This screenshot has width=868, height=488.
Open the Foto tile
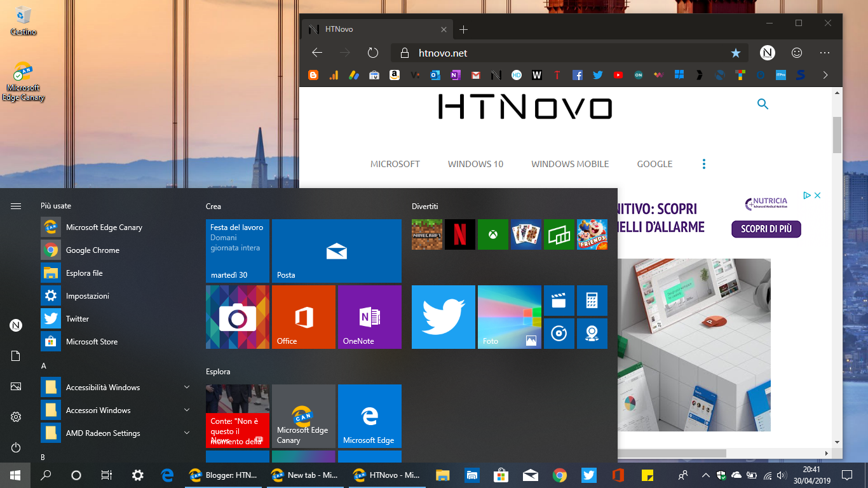[x=510, y=317]
